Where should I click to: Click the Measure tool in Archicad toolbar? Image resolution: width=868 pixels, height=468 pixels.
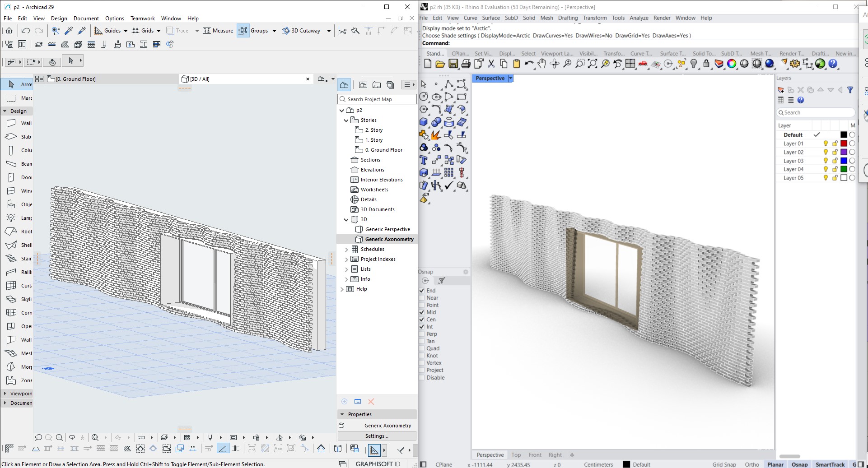(x=218, y=31)
